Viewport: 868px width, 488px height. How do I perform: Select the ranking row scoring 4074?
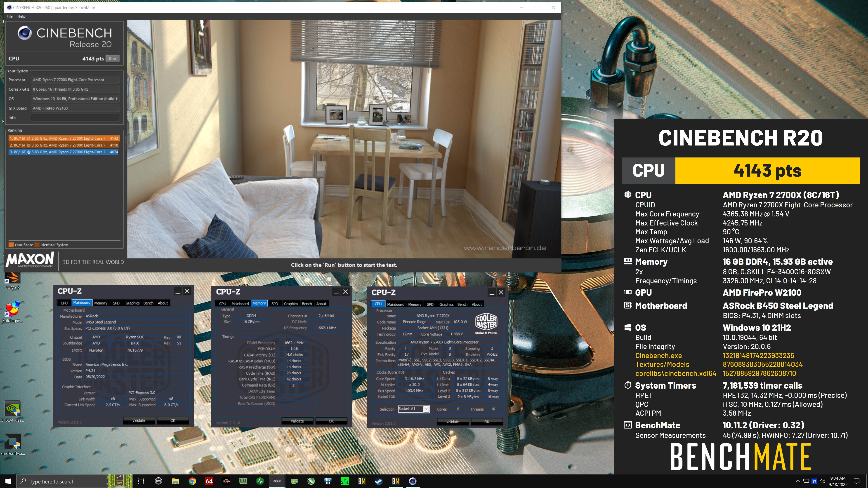pyautogui.click(x=64, y=152)
